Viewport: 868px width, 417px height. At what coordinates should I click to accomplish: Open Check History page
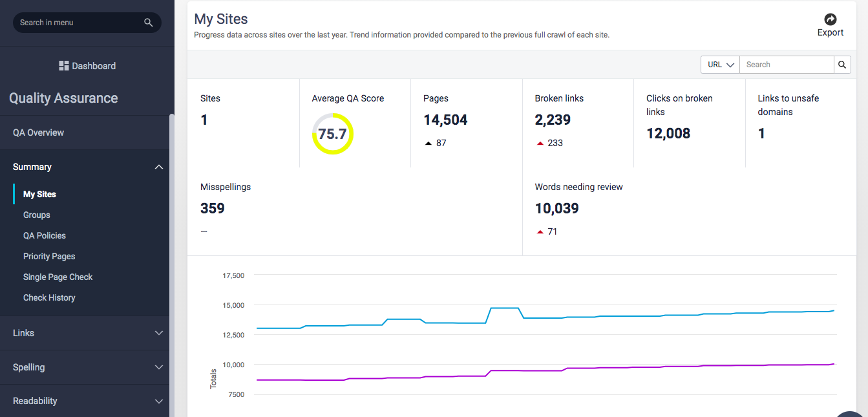(x=49, y=297)
